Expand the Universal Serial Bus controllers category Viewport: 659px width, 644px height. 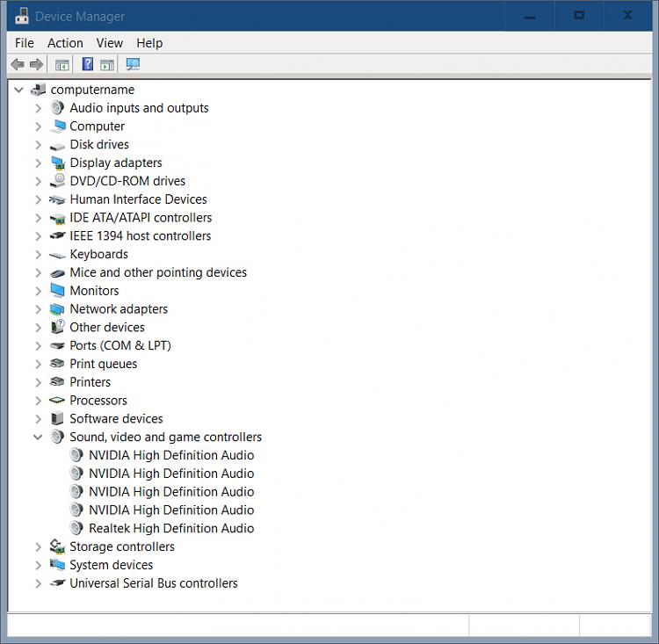[39, 583]
